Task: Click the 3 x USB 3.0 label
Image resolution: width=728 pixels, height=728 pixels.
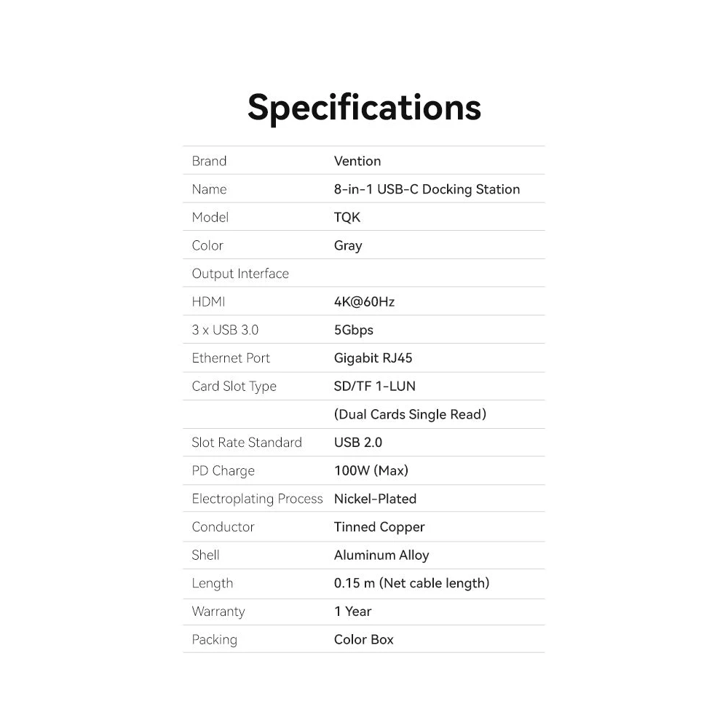Action: click(225, 330)
